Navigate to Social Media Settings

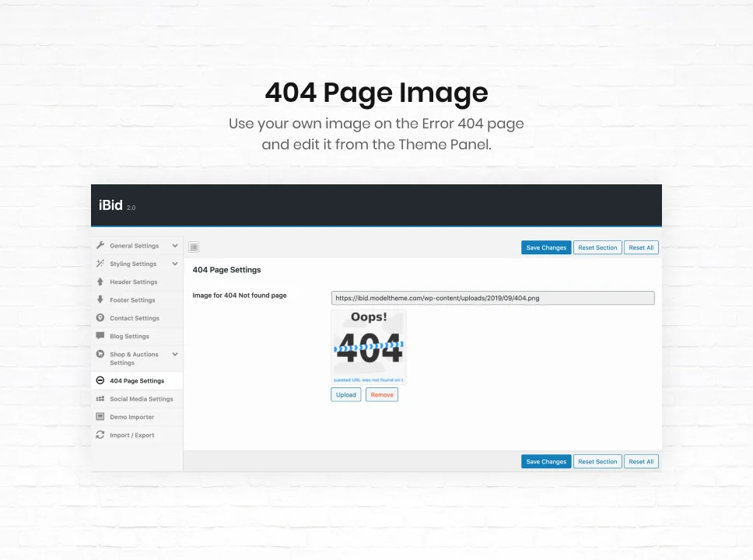click(x=141, y=398)
